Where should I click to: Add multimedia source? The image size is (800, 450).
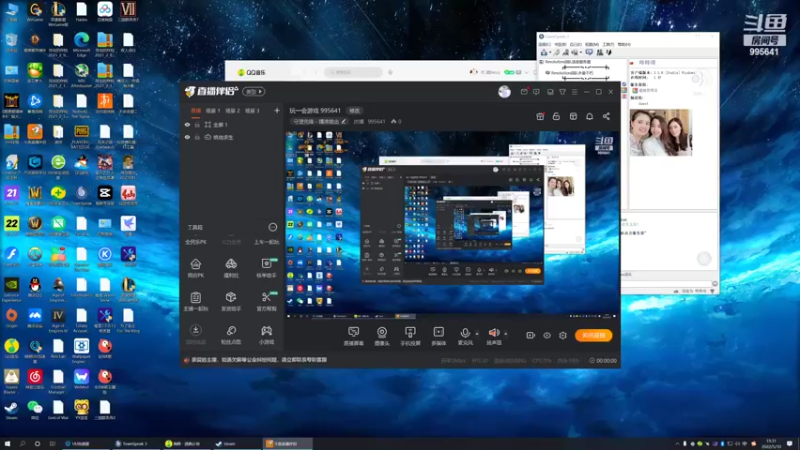click(x=439, y=336)
